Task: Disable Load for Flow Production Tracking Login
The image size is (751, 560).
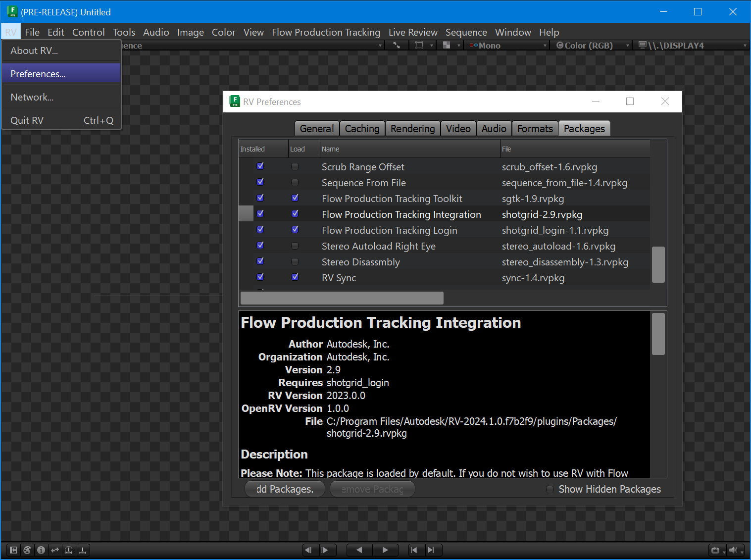Action: (x=295, y=230)
